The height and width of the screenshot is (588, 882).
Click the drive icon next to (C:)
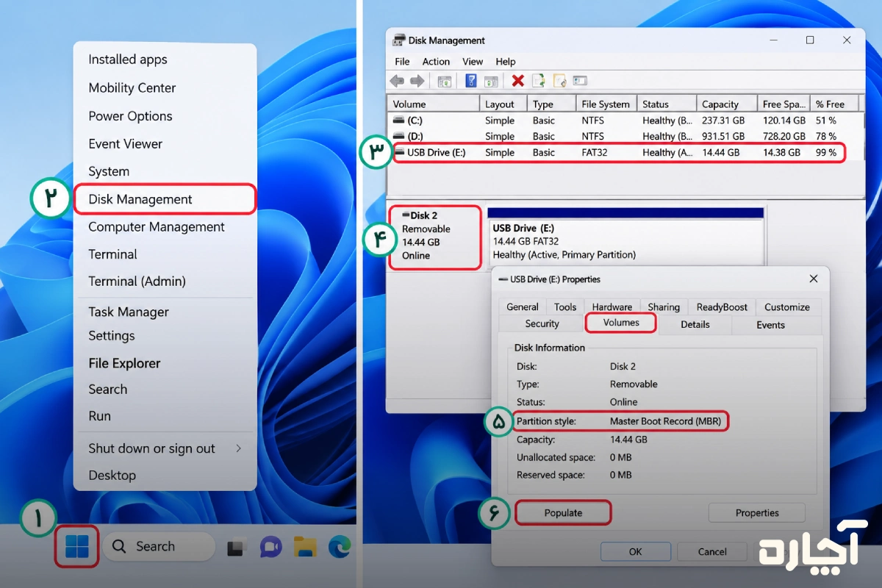pos(398,120)
